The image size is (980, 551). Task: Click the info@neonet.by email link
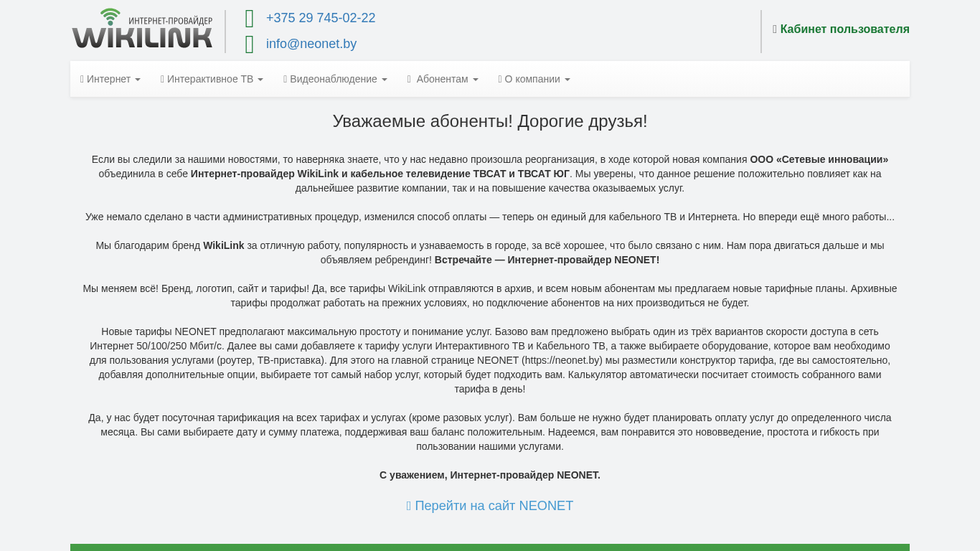(311, 44)
